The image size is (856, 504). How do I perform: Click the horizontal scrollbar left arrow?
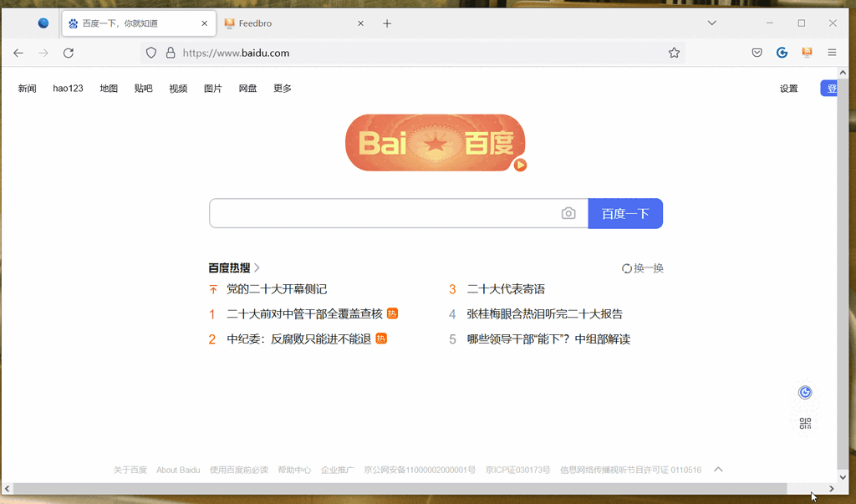coord(7,489)
